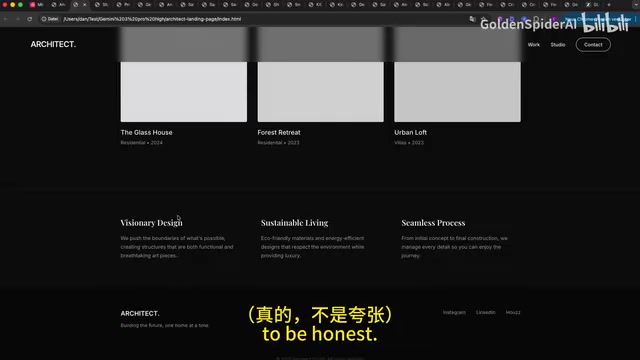Click the "Visionary Design" heading
640x360 pixels.
151,223
